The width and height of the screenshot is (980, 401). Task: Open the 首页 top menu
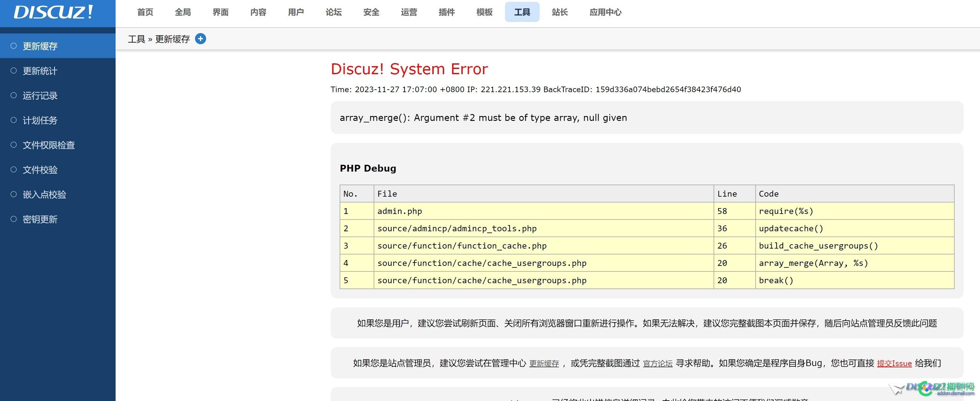[x=145, y=12]
